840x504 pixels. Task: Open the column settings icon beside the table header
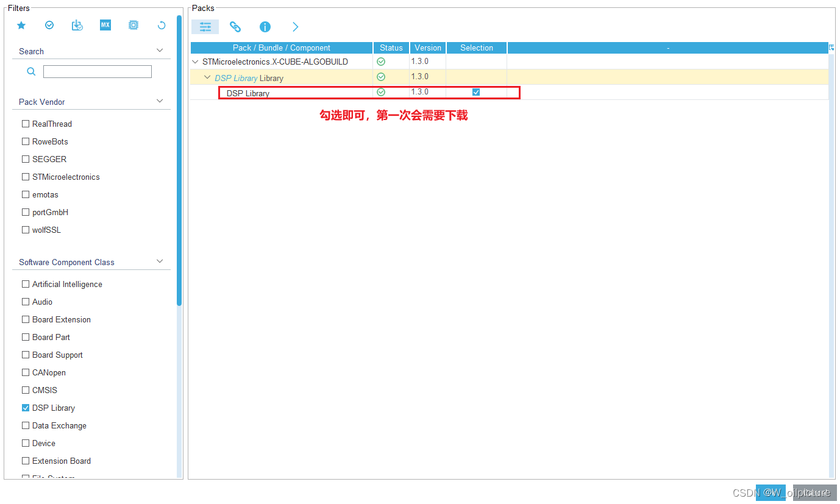tap(831, 48)
